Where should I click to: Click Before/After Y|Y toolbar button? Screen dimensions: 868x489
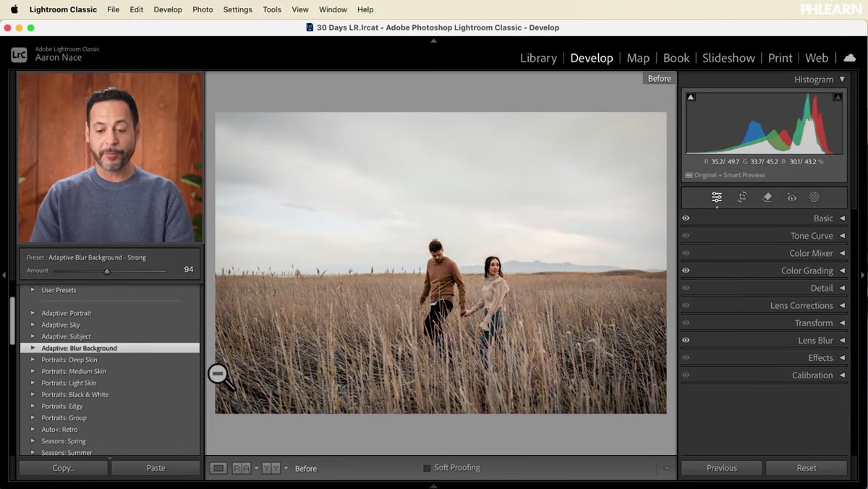(271, 468)
